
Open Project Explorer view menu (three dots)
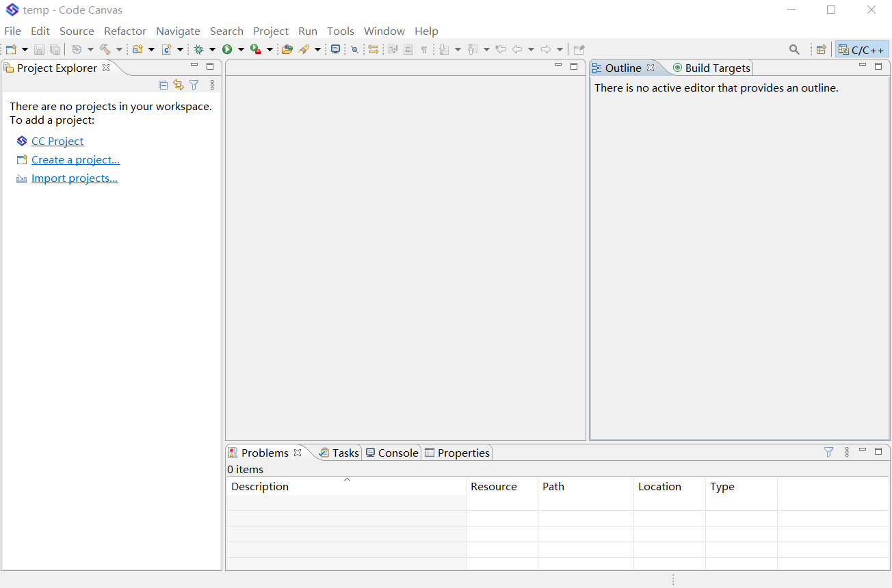coord(212,85)
